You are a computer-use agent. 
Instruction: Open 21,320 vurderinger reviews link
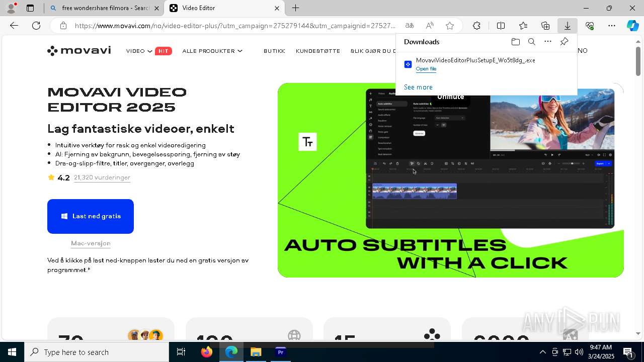pyautogui.click(x=102, y=177)
